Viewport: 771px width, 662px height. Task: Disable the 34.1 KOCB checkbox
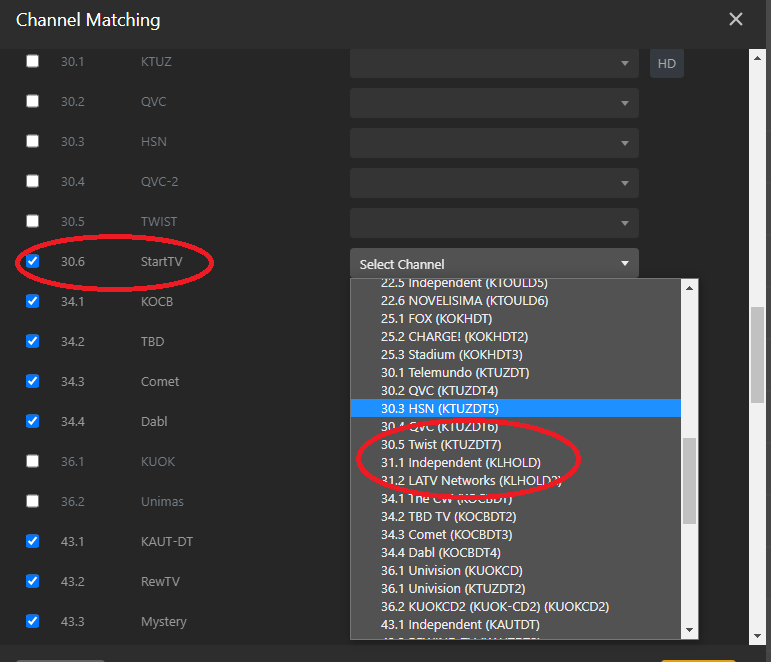pyautogui.click(x=32, y=301)
